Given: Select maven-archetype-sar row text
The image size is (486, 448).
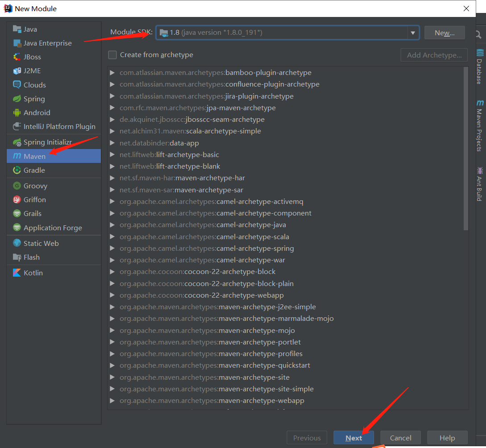Looking at the screenshot, I should (181, 190).
